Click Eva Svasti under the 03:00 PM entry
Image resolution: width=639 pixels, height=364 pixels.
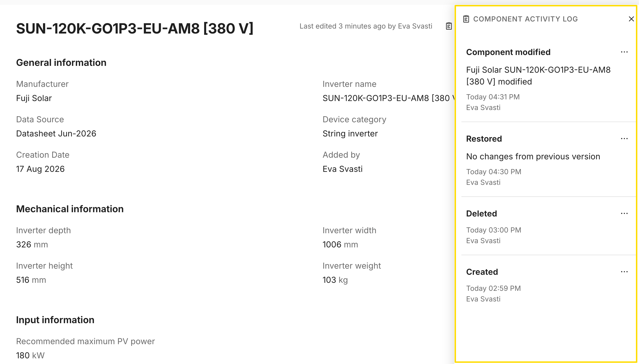[x=483, y=241]
